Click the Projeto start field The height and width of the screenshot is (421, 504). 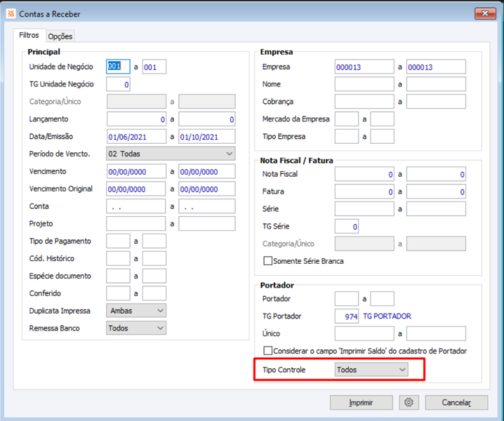(136, 224)
